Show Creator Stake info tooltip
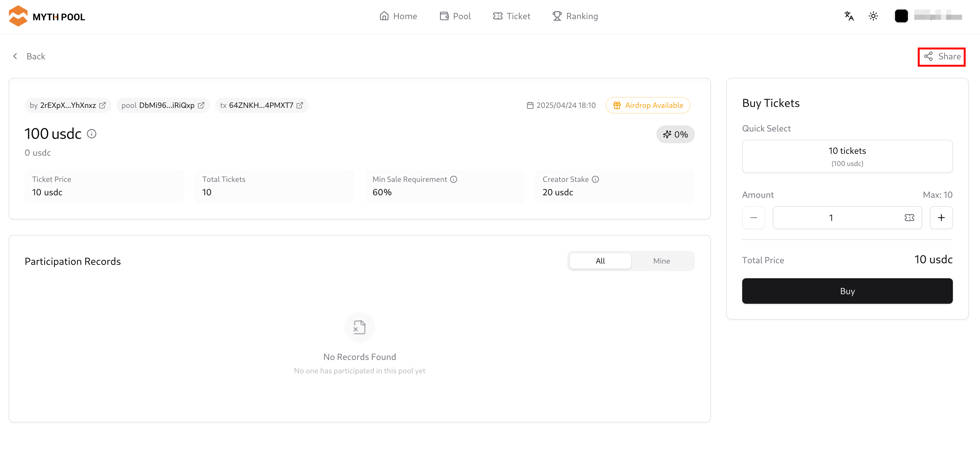 click(595, 179)
